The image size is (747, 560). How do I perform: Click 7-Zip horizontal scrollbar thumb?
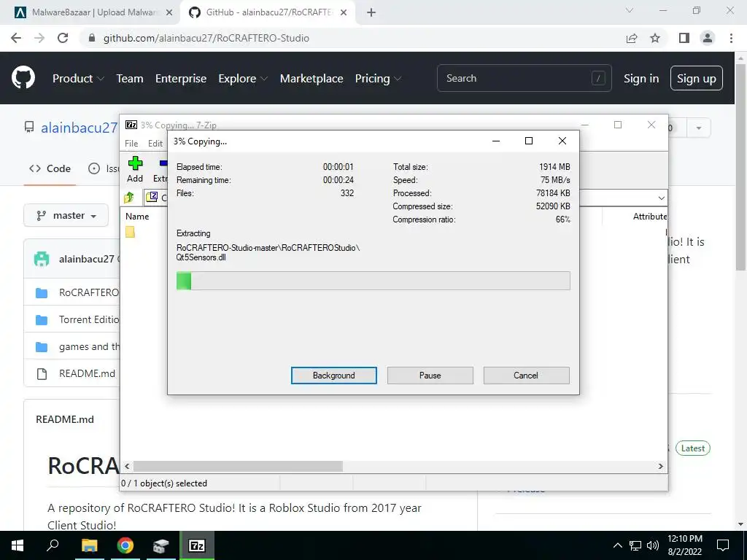click(238, 466)
